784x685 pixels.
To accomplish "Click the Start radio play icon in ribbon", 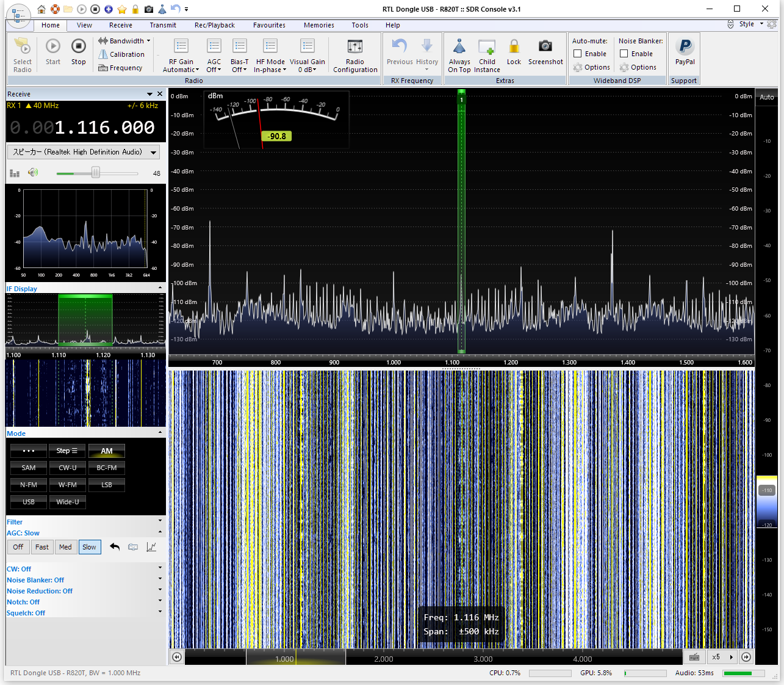I will [x=53, y=46].
